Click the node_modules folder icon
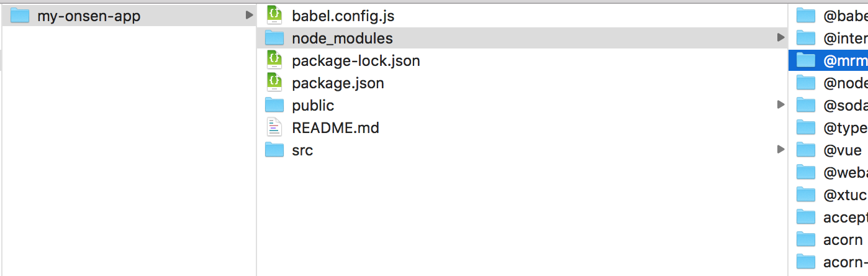Screen dimensions: 868x276 click(x=274, y=38)
